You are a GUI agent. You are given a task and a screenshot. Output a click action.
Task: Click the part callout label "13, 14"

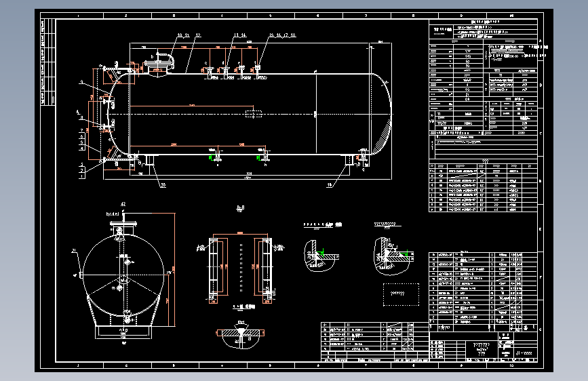pyautogui.click(x=240, y=35)
